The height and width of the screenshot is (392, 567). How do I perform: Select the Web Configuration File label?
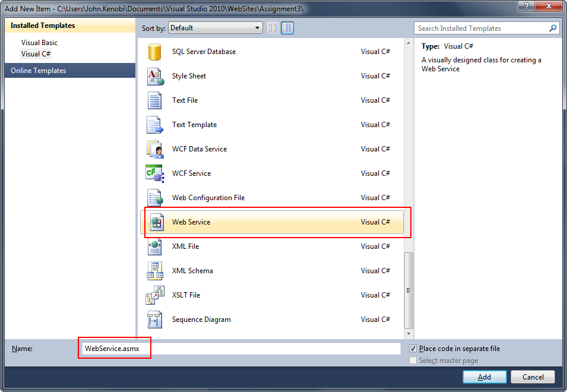[x=208, y=198]
